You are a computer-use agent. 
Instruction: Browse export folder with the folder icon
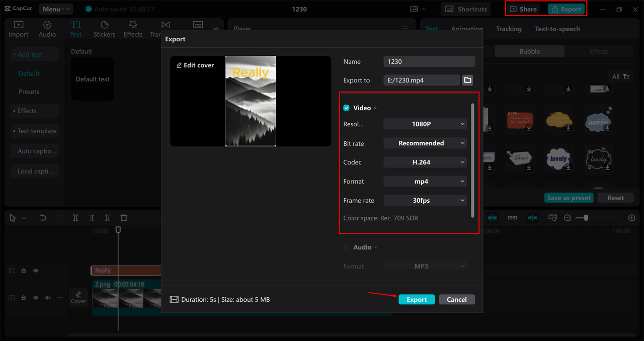point(467,80)
